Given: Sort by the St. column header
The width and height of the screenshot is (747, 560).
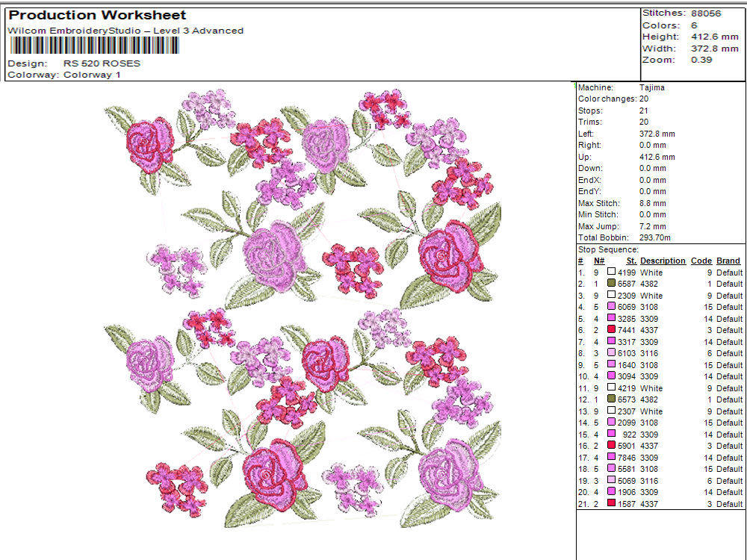Looking at the screenshot, I should [x=630, y=261].
